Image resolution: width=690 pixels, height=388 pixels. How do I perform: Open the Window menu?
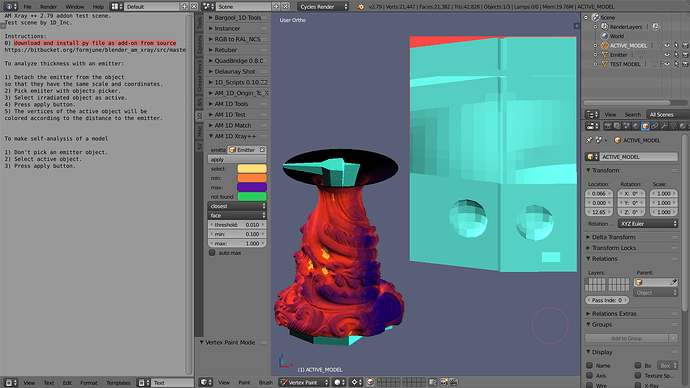pos(75,7)
